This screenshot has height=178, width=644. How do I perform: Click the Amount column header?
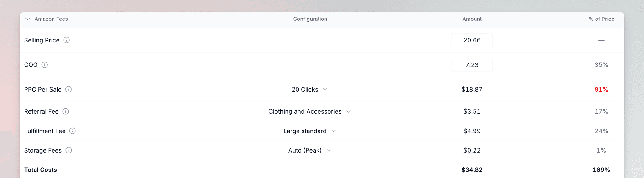[472, 19]
